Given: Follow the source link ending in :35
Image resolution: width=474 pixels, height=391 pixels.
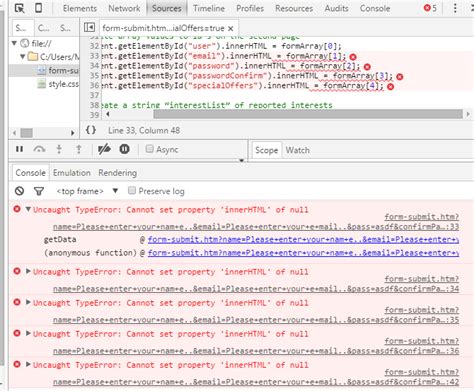Looking at the screenshot, I should [256, 320].
